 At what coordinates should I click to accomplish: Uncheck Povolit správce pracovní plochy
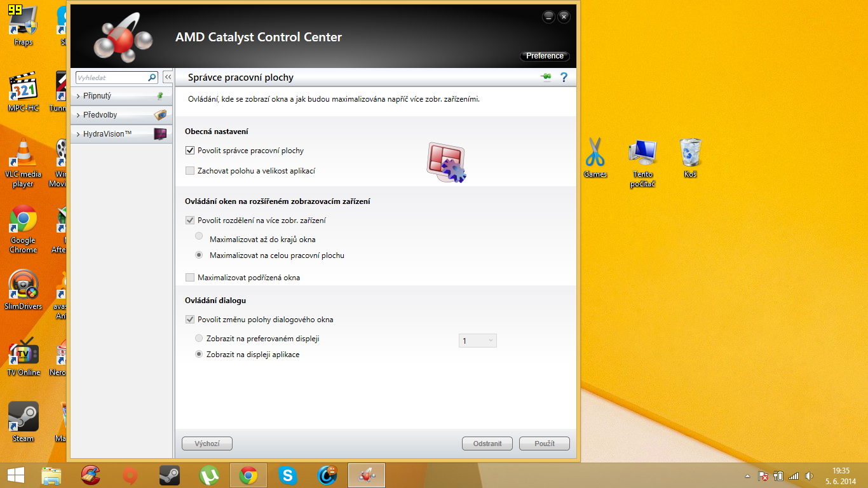click(190, 151)
